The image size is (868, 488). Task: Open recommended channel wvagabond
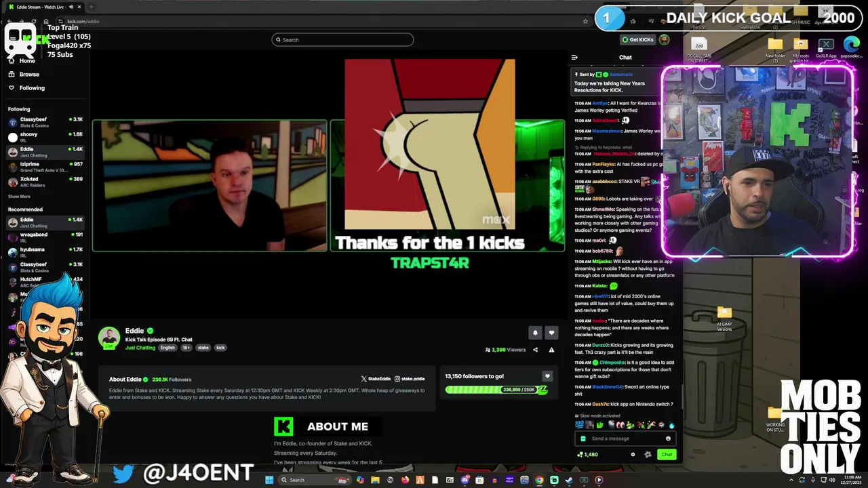(x=45, y=237)
